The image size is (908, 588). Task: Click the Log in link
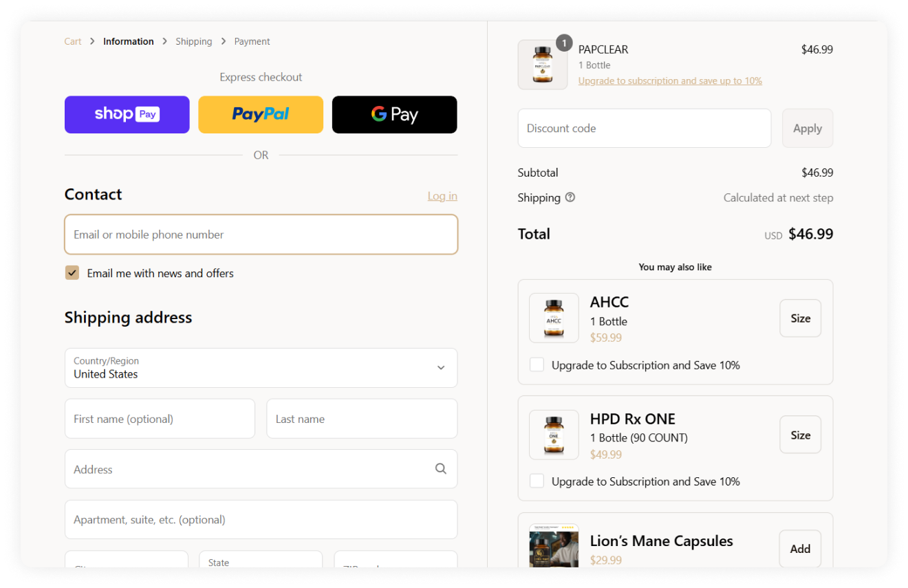point(442,196)
